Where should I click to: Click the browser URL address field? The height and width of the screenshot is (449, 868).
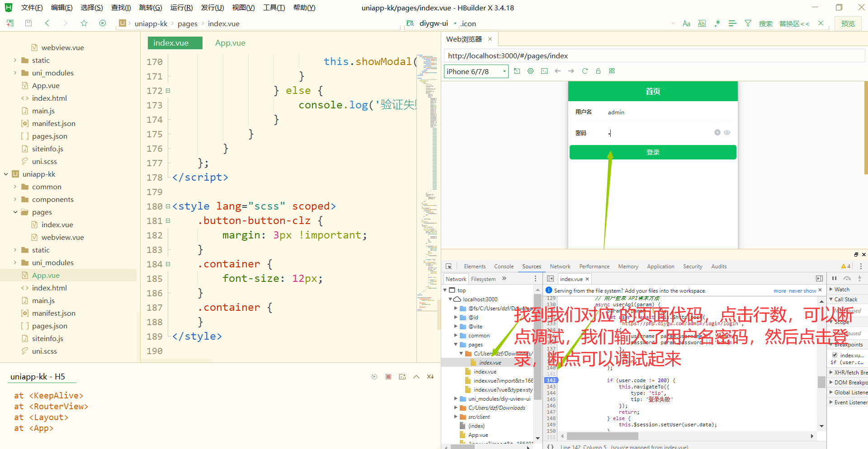654,56
